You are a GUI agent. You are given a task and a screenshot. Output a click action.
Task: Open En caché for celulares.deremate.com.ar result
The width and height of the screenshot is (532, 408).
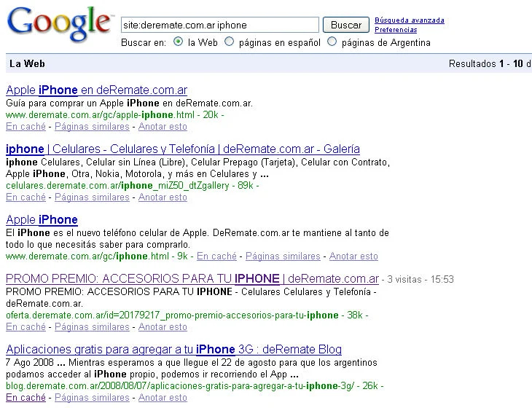pyautogui.click(x=26, y=197)
